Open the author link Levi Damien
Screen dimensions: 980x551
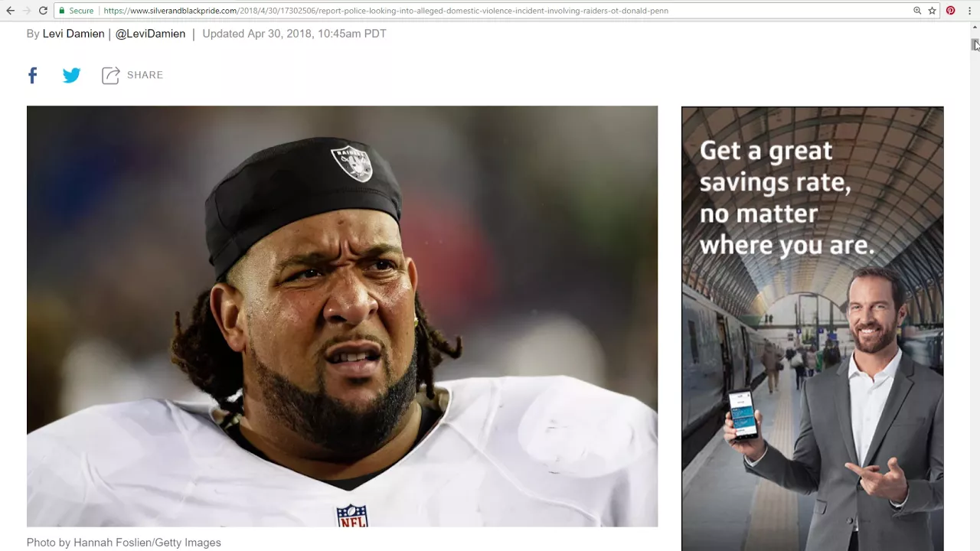coord(73,34)
